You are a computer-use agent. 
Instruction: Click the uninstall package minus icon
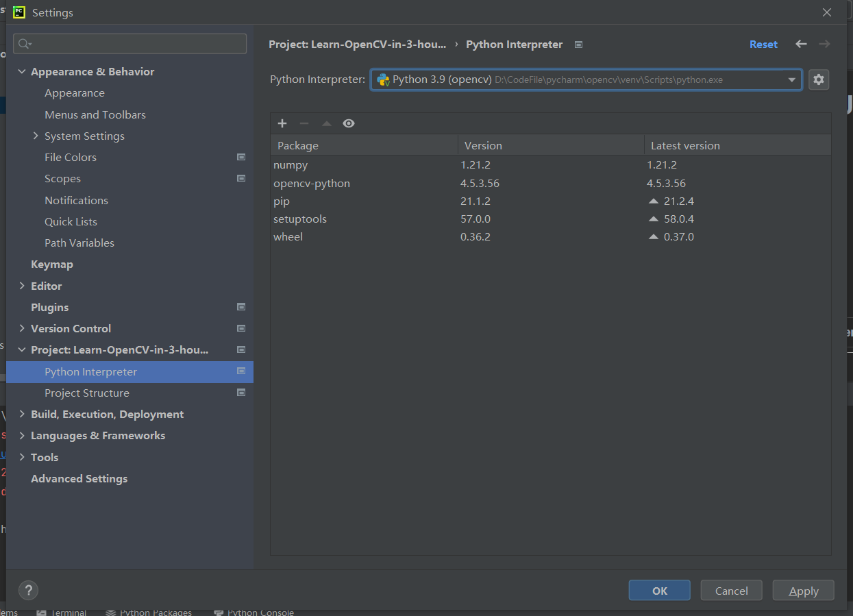(x=304, y=123)
